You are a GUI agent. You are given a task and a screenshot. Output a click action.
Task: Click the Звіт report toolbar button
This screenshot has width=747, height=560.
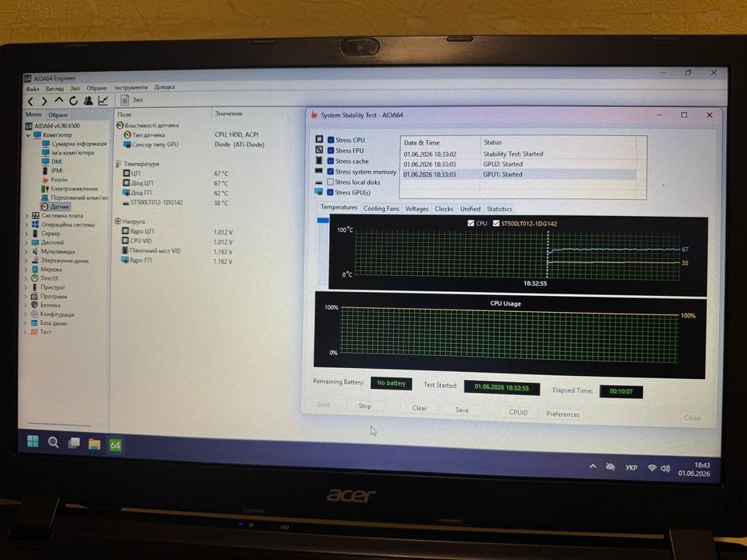(x=132, y=99)
